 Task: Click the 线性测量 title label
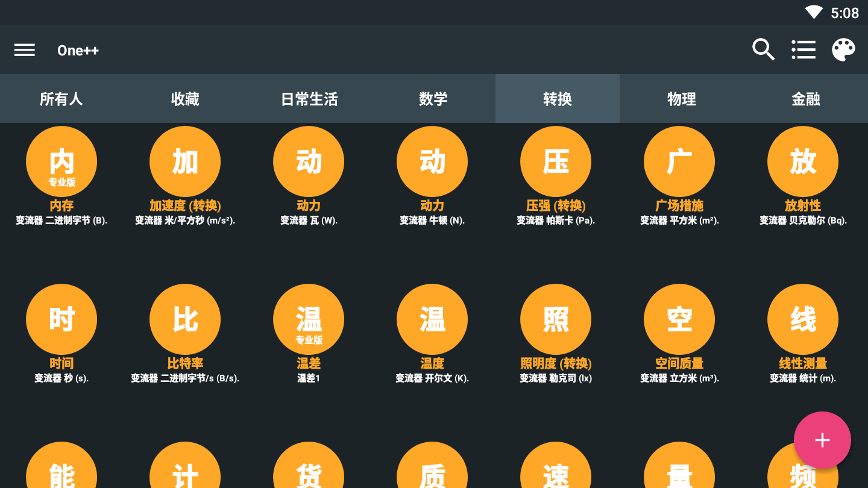point(803,364)
